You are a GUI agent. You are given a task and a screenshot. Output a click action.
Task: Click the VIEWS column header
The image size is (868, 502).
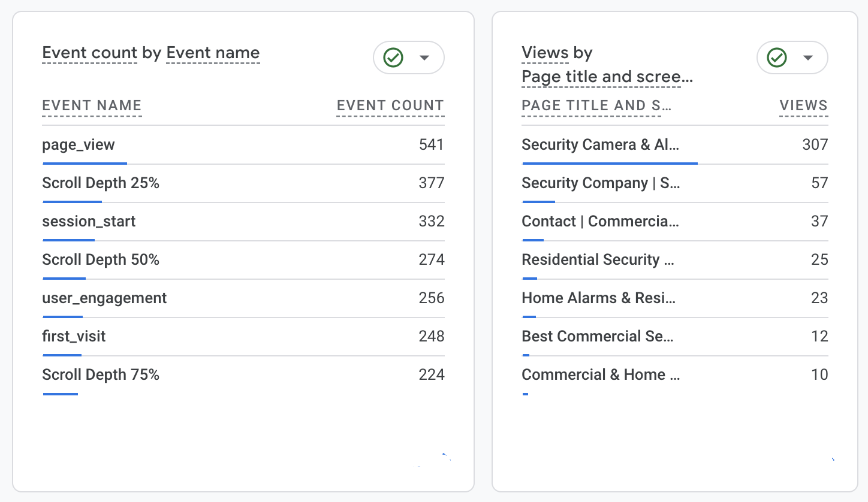coord(803,106)
